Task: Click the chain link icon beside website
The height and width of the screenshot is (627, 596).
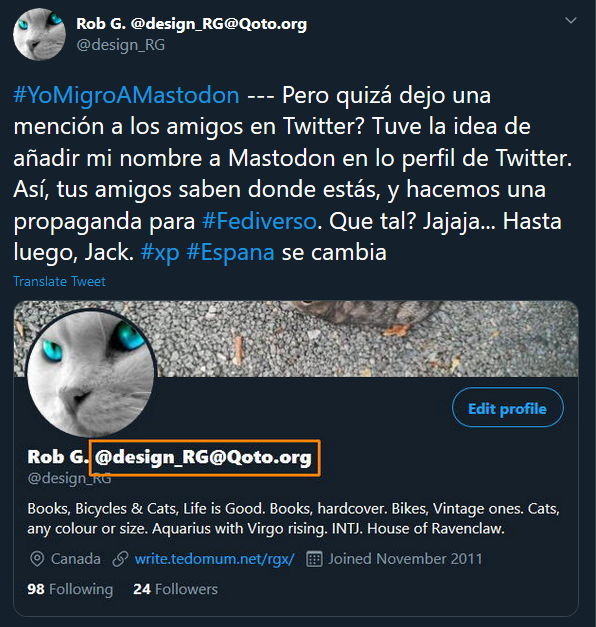Action: click(x=120, y=559)
